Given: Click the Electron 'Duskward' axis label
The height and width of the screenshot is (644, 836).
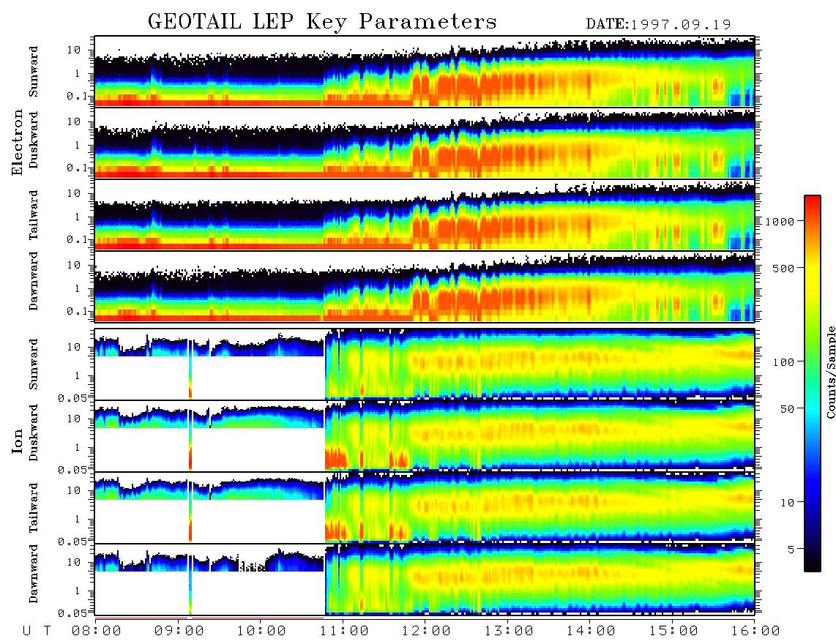Looking at the screenshot, I should tap(34, 140).
